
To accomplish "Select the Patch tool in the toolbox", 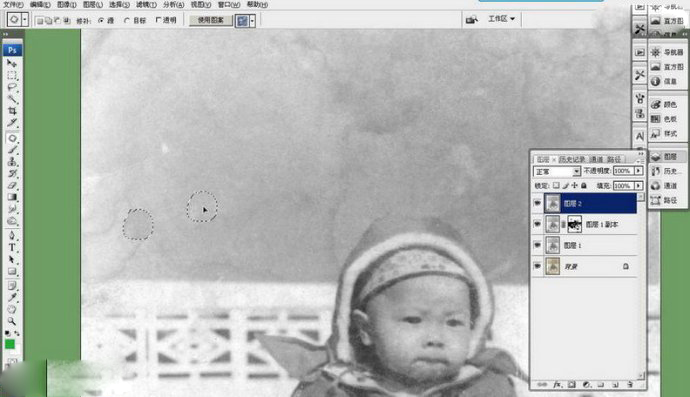I will (x=12, y=138).
